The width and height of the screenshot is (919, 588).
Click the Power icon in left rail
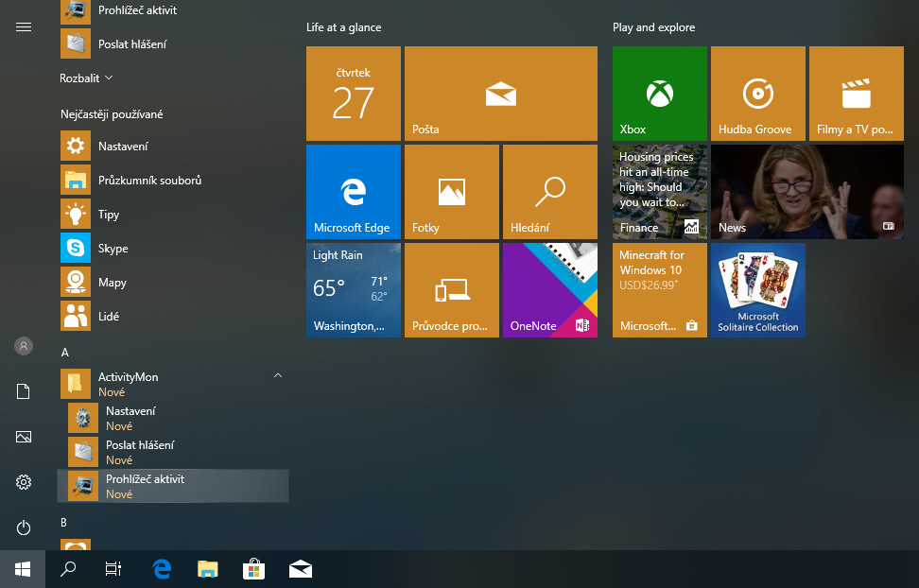[24, 527]
